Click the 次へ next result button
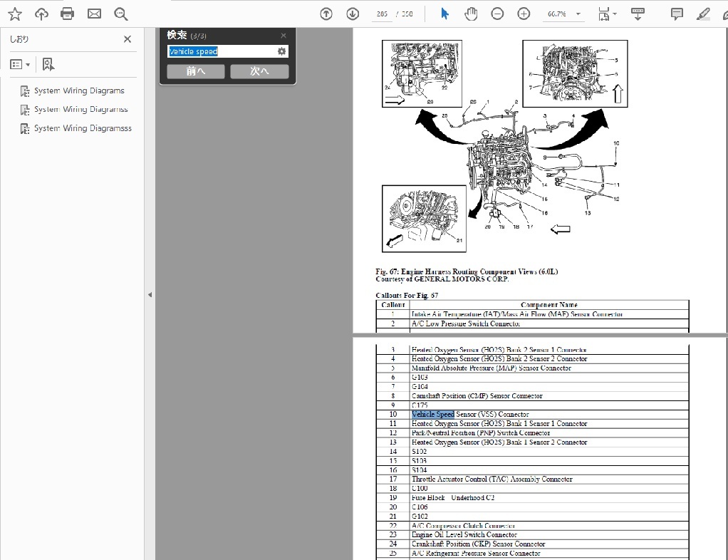This screenshot has width=728, height=560. click(x=259, y=71)
